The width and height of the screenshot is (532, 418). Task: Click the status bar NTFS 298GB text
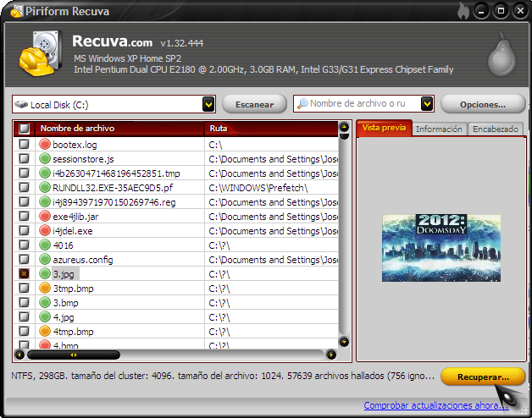[x=223, y=376]
